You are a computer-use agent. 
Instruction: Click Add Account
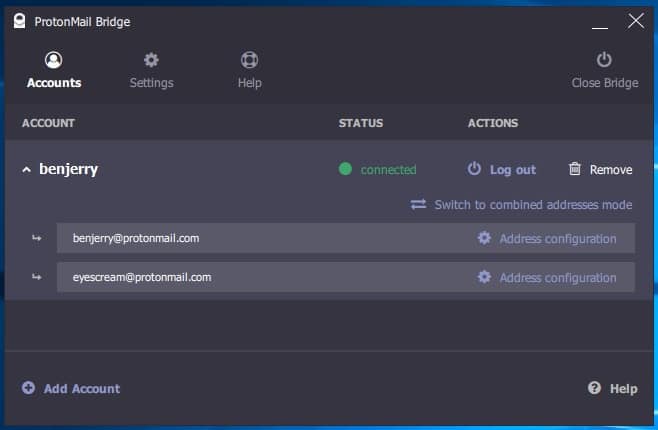click(70, 388)
